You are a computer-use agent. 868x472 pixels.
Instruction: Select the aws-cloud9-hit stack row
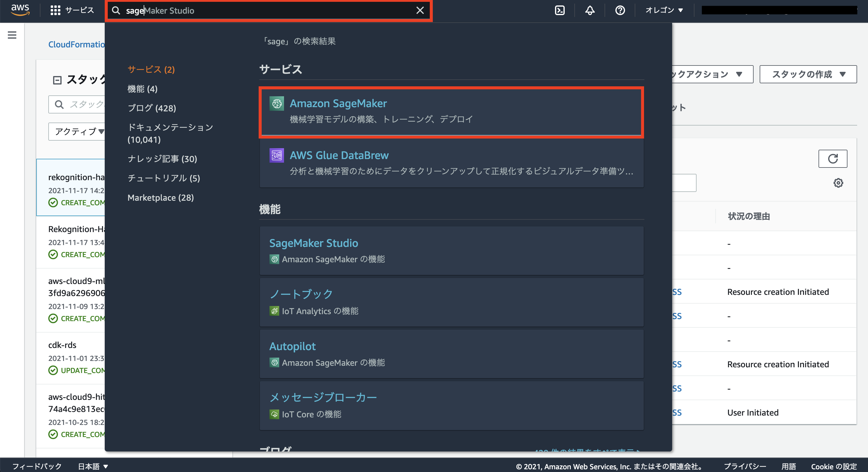[x=71, y=416]
